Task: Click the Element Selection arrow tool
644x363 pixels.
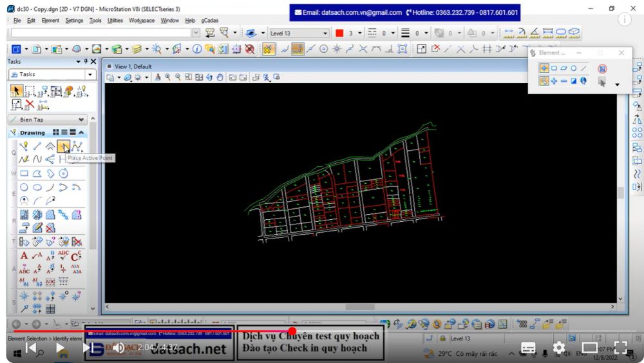Action: (x=17, y=91)
